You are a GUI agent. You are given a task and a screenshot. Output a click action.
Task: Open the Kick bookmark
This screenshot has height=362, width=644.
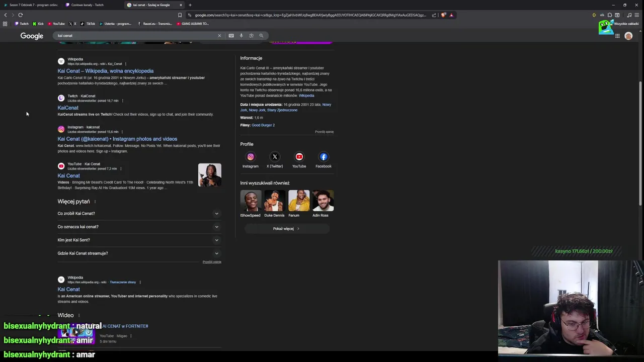tap(38, 24)
